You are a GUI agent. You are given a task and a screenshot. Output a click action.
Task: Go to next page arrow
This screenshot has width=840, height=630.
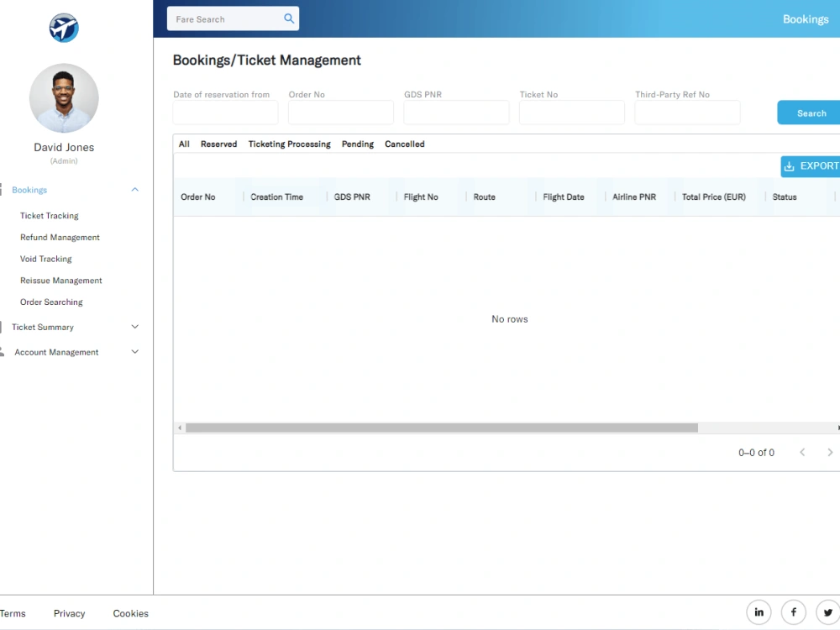tap(830, 452)
